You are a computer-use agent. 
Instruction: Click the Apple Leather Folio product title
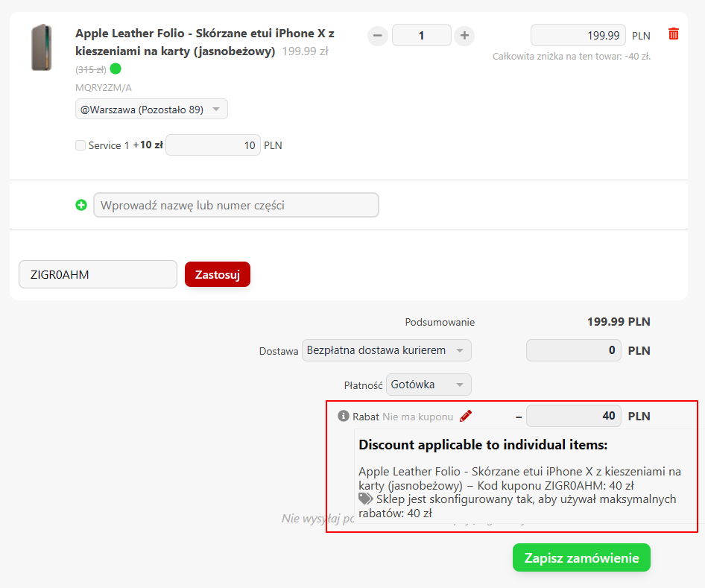tap(205, 42)
